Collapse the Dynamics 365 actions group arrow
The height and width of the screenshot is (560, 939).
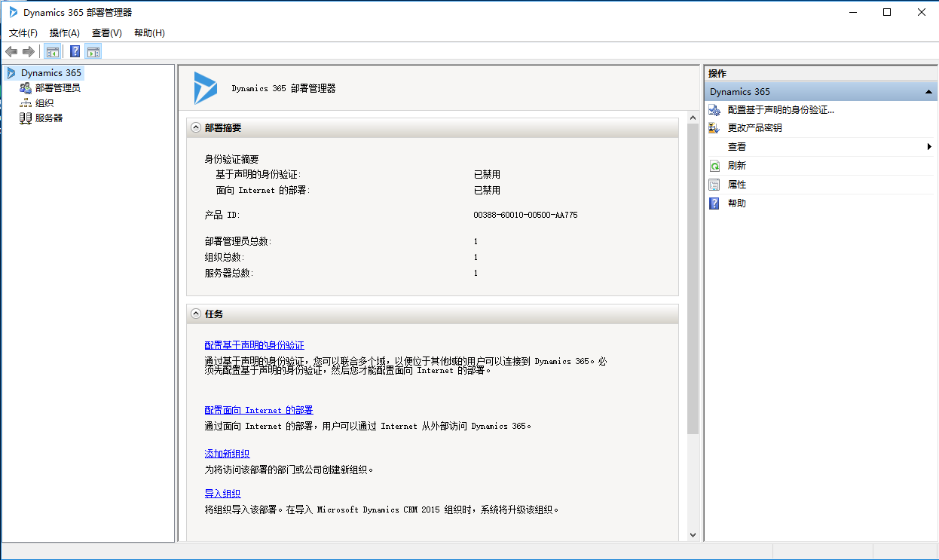[929, 92]
